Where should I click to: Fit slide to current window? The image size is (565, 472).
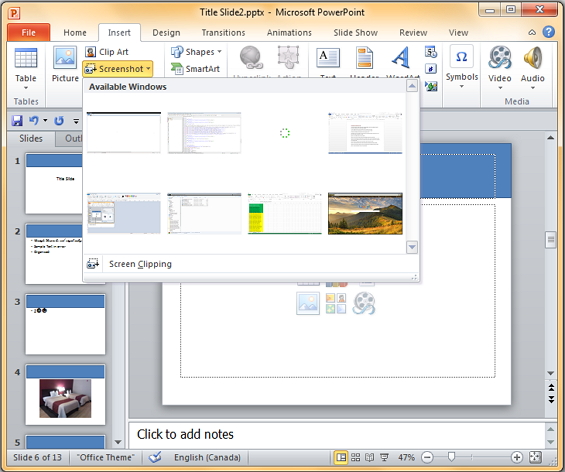pos(535,457)
